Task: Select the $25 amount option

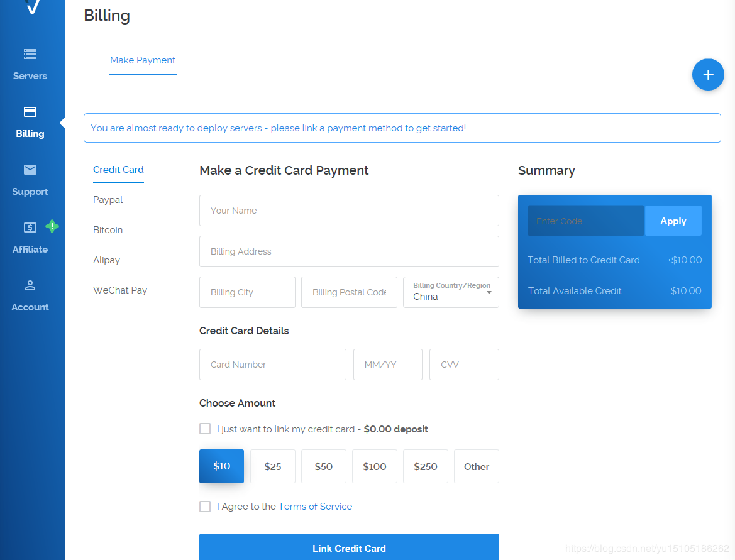Action: pyautogui.click(x=272, y=466)
